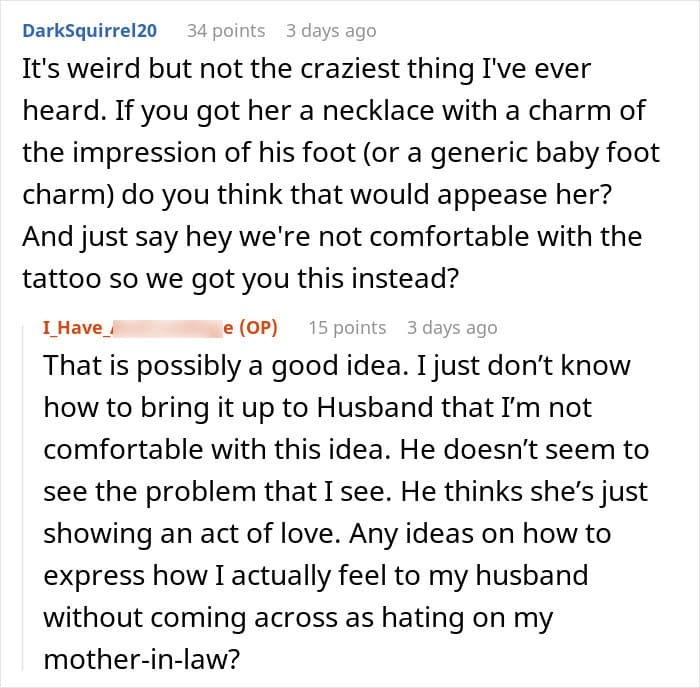Click the text "generic baby foot"
The width and height of the screenshot is (700, 688).
tap(545, 153)
